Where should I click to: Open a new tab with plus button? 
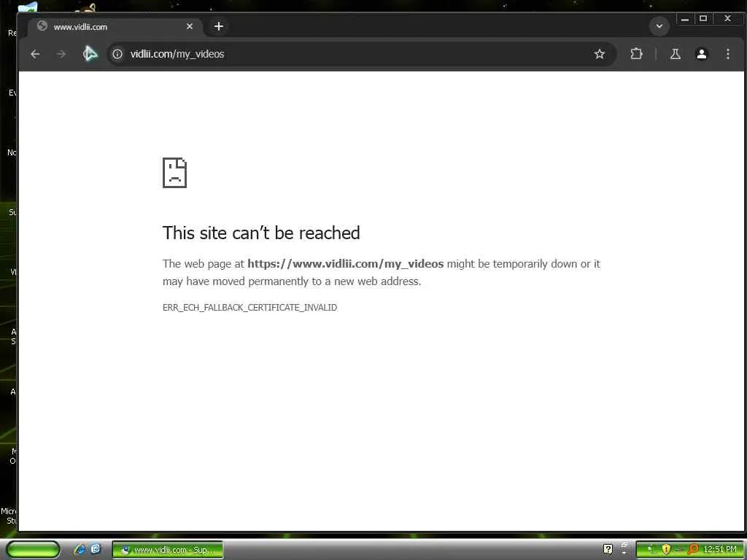pyautogui.click(x=219, y=27)
